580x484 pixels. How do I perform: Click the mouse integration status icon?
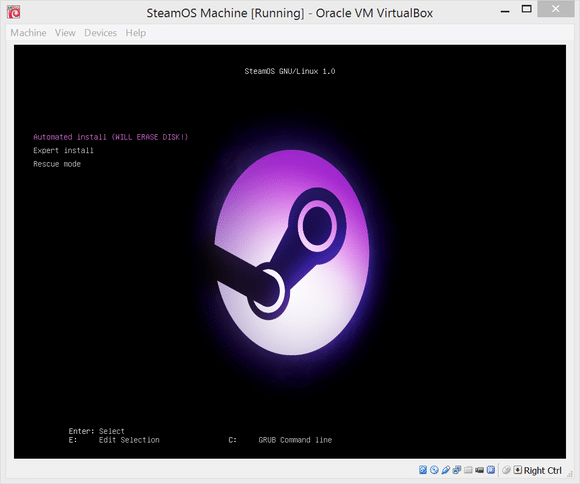(x=506, y=470)
